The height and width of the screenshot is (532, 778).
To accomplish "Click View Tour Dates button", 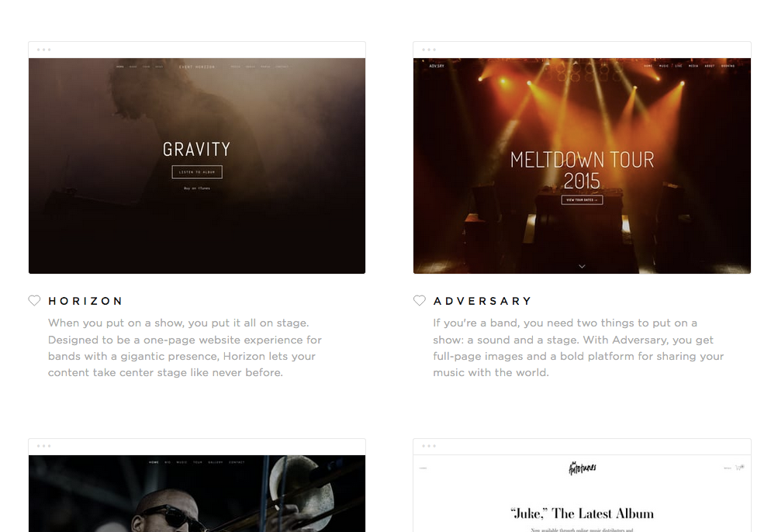I will tap(582, 200).
